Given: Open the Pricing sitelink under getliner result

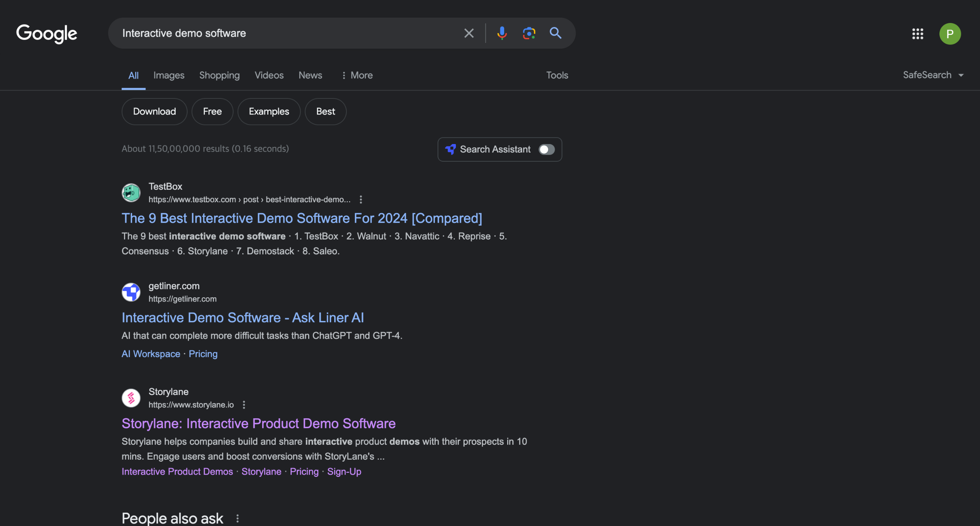Looking at the screenshot, I should tap(203, 354).
